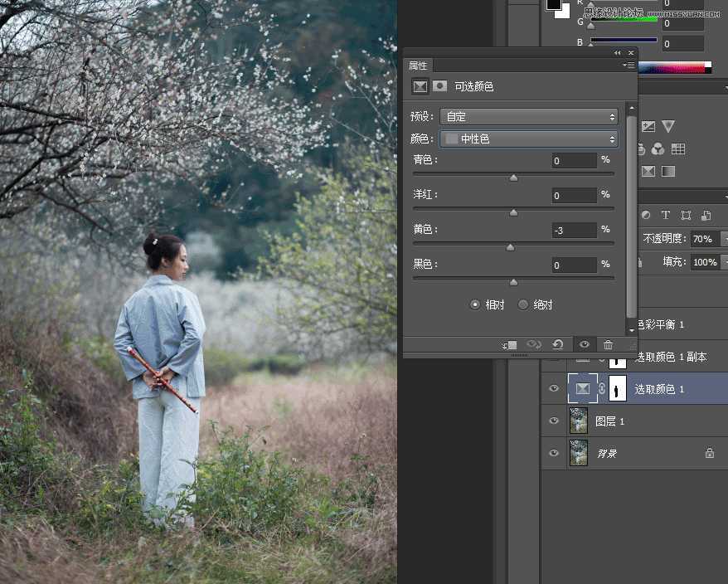Click the Exposure adjustment icon
The height and width of the screenshot is (584, 728).
[649, 126]
